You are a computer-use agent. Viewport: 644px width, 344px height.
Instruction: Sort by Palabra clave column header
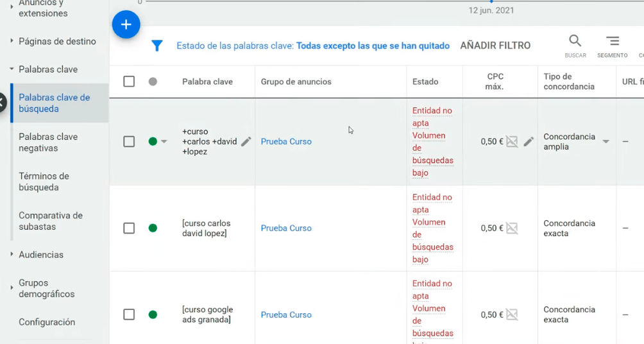coord(207,82)
